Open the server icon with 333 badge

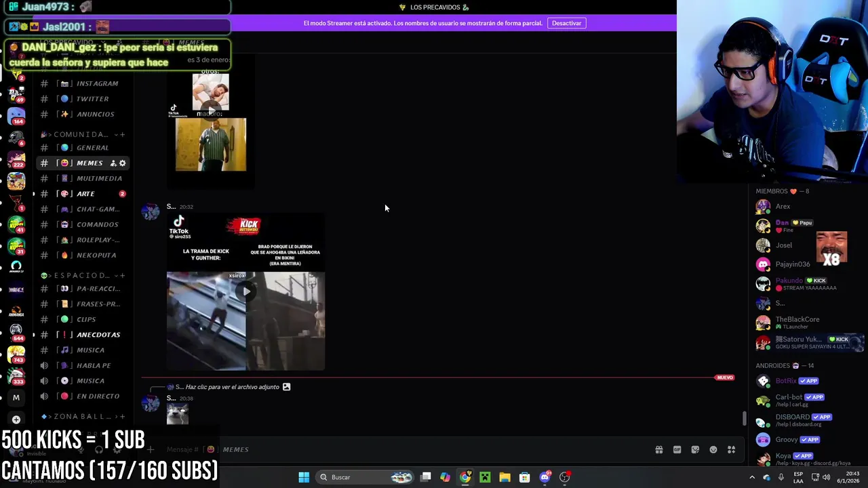(x=16, y=376)
